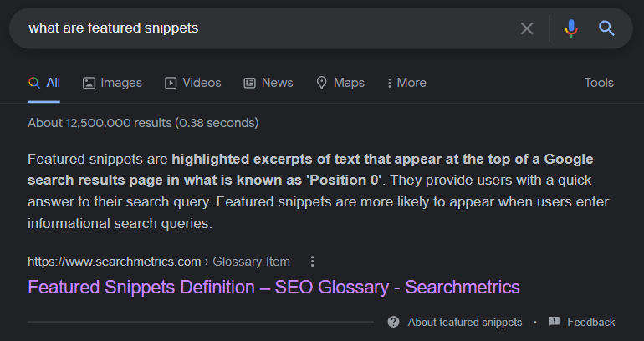Open the Featured Snippets Definition Searchmetrics link

273,287
